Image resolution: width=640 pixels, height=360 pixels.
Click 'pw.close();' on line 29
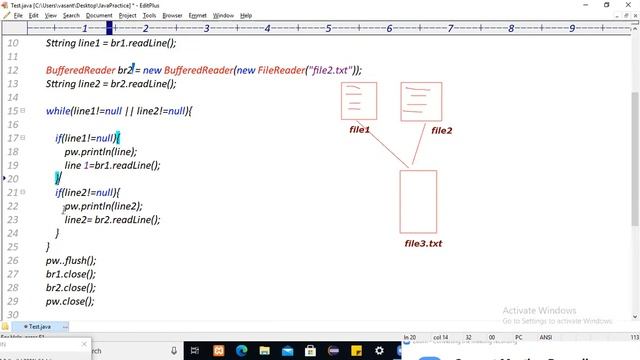pos(70,301)
